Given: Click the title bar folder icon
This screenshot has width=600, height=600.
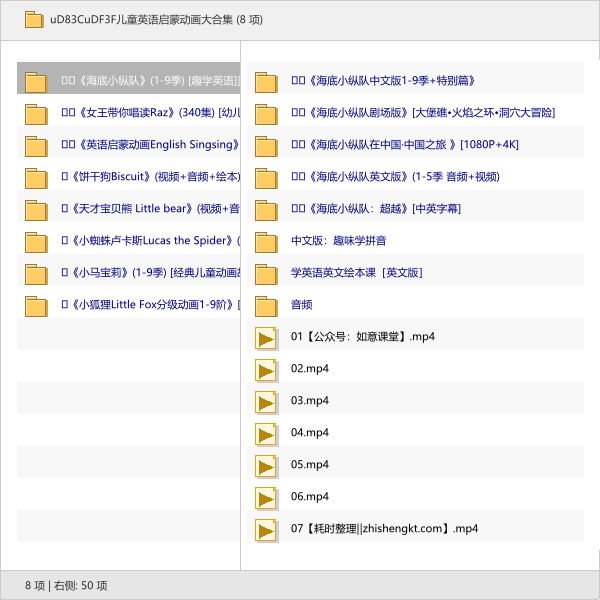Looking at the screenshot, I should coord(33,20).
